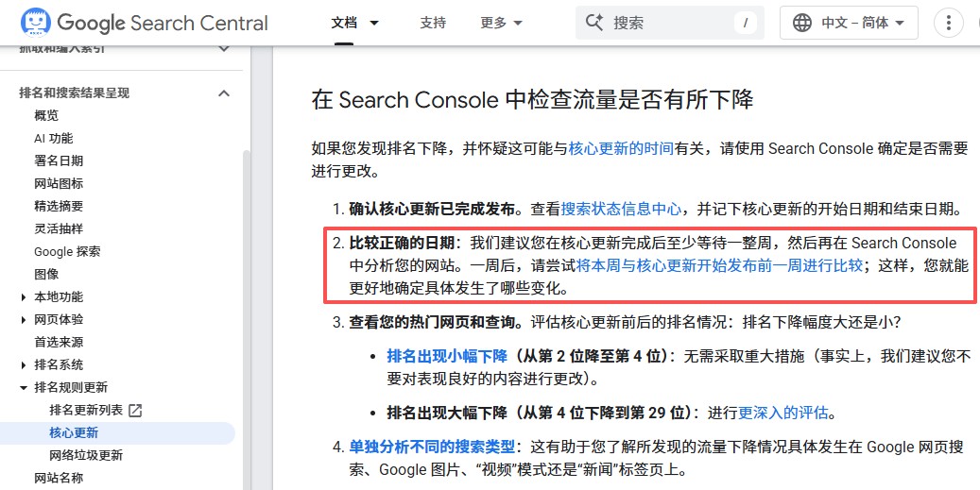This screenshot has width=980, height=490.
Task: Expand the 网页体验 triangle
Action: click(24, 320)
